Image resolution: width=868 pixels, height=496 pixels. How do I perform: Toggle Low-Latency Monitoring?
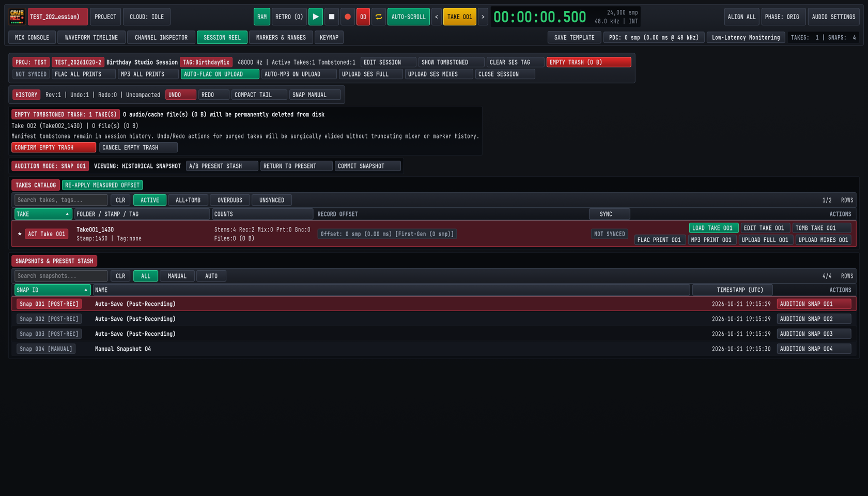(746, 37)
